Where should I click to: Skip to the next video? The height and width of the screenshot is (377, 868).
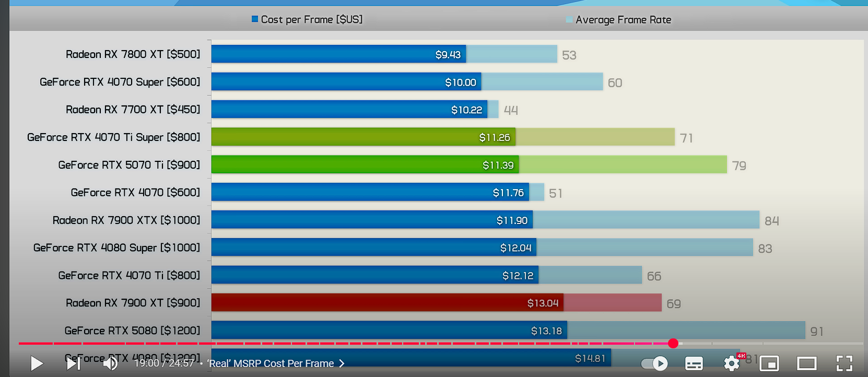click(74, 363)
